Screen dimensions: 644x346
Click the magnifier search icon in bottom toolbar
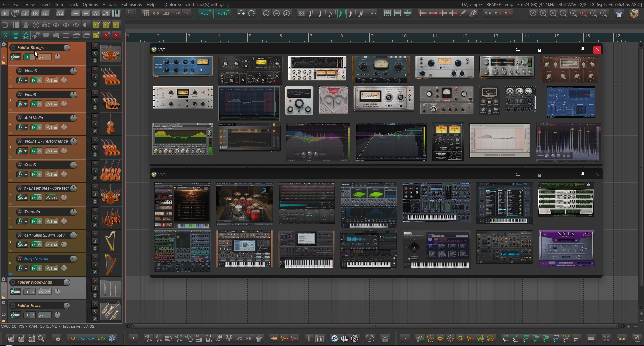41,338
